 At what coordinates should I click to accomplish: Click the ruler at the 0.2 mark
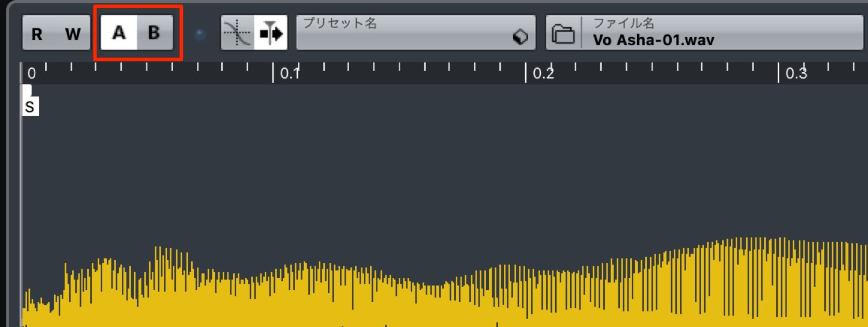(542, 73)
